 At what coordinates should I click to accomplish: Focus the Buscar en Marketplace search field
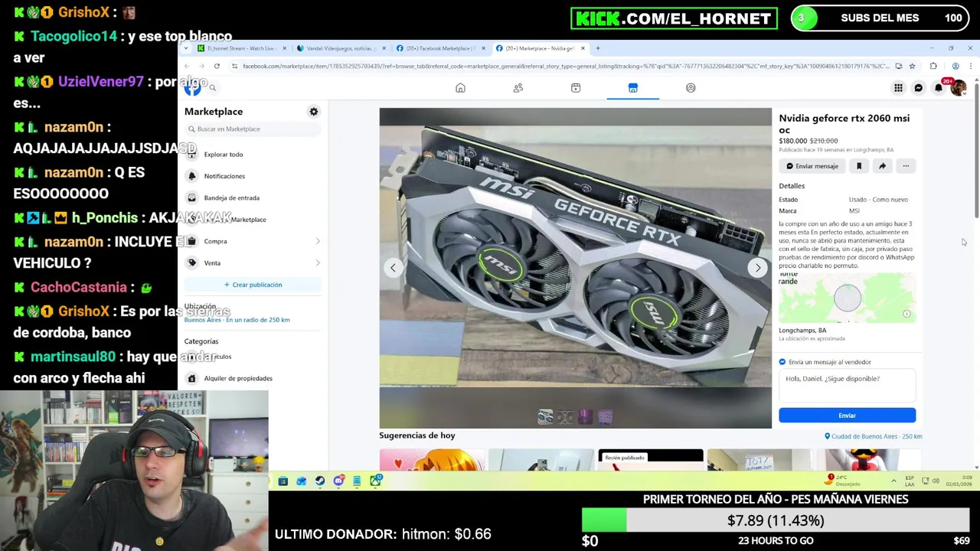tap(253, 129)
